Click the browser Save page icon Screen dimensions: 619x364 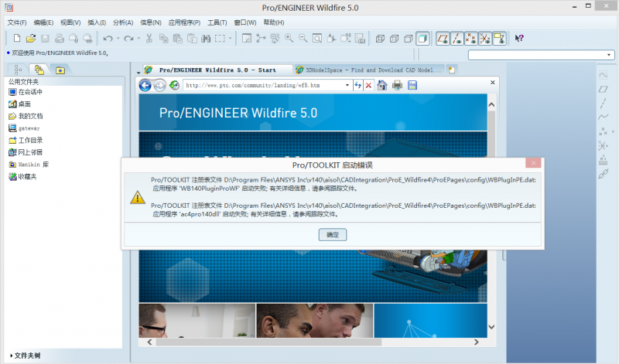tap(412, 85)
